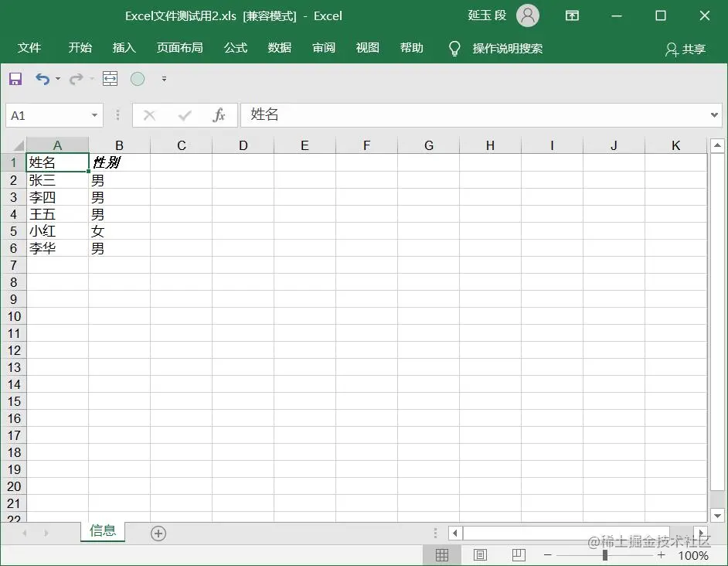Open the undo history dropdown arrow
This screenshot has height=566, width=728.
(58, 79)
